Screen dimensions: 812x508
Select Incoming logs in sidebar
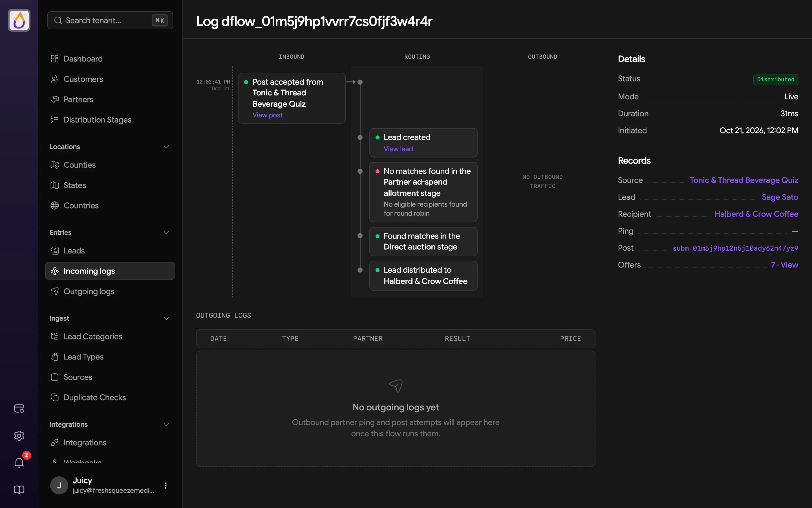point(110,271)
